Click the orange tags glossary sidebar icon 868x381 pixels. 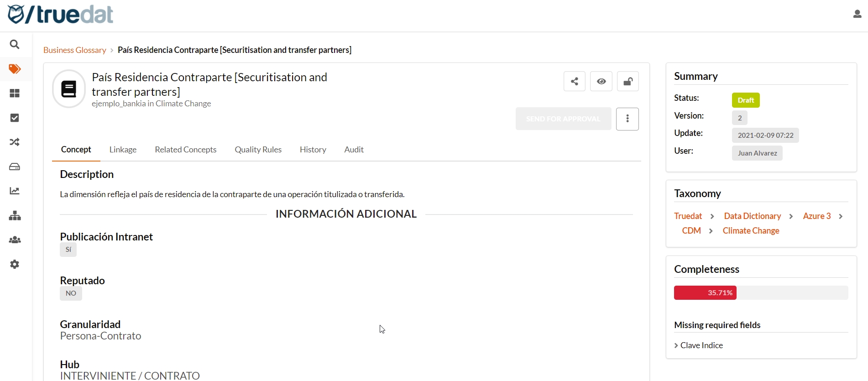tap(15, 69)
